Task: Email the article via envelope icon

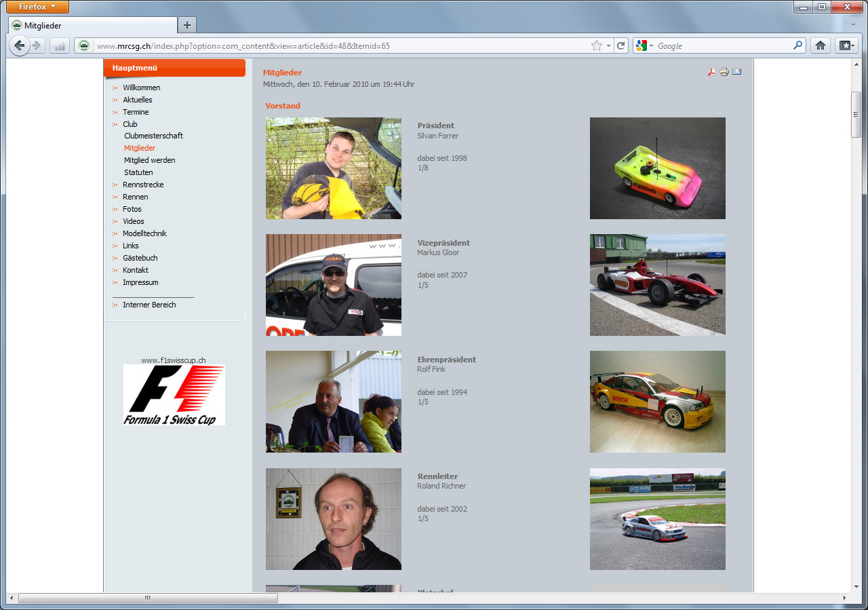Action: (736, 71)
